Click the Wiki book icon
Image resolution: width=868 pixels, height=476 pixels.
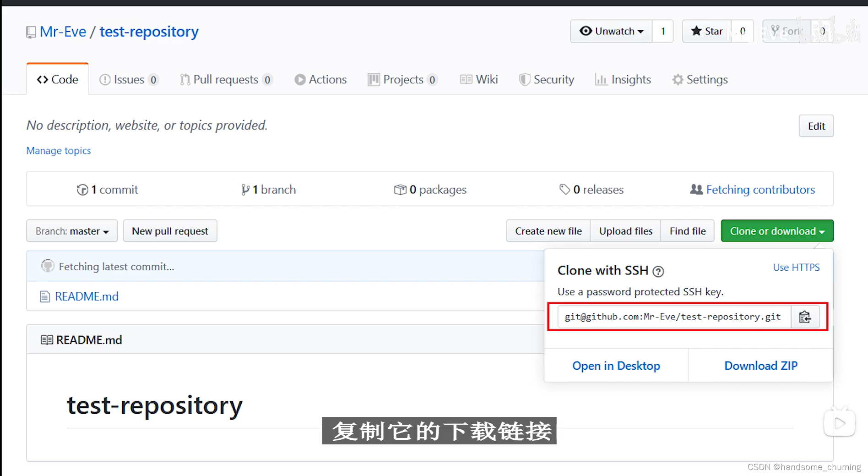click(466, 80)
